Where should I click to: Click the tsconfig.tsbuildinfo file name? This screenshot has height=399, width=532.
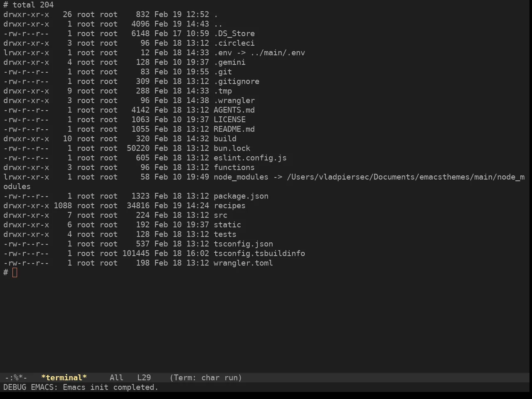coord(259,254)
